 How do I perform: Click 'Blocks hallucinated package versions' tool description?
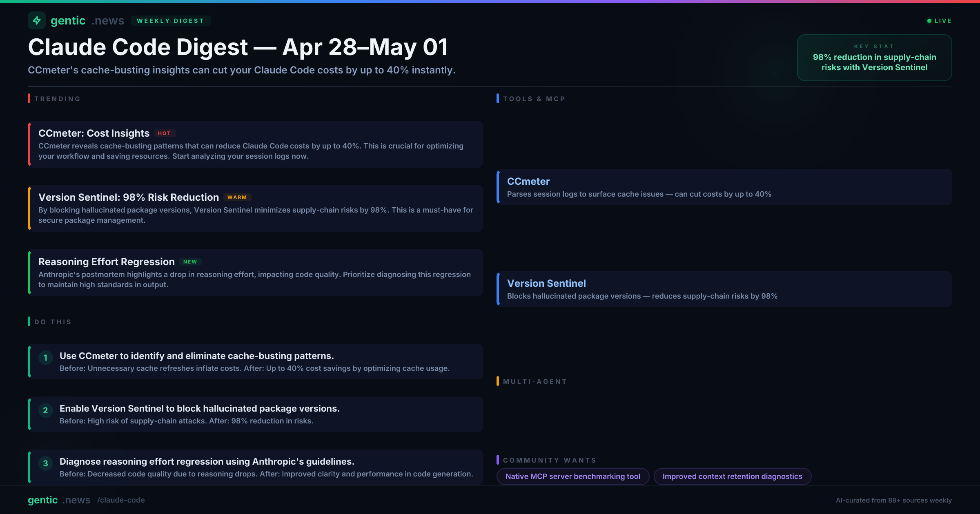642,296
